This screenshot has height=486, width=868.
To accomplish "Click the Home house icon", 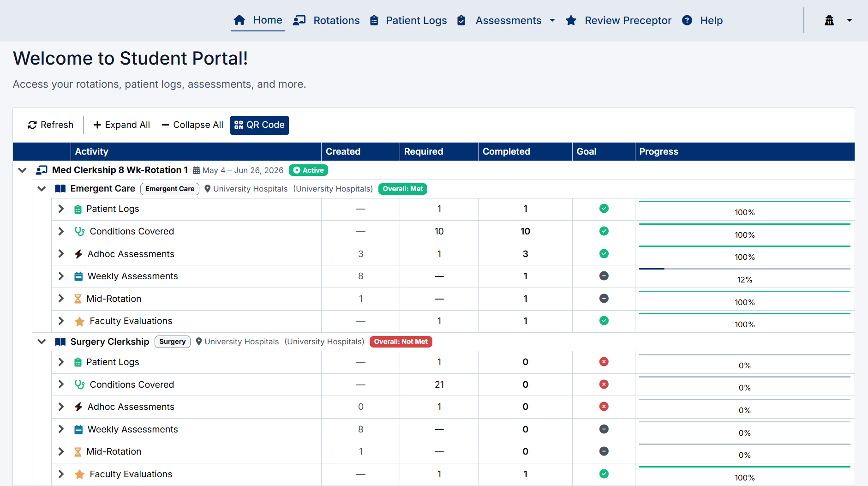I will (239, 20).
